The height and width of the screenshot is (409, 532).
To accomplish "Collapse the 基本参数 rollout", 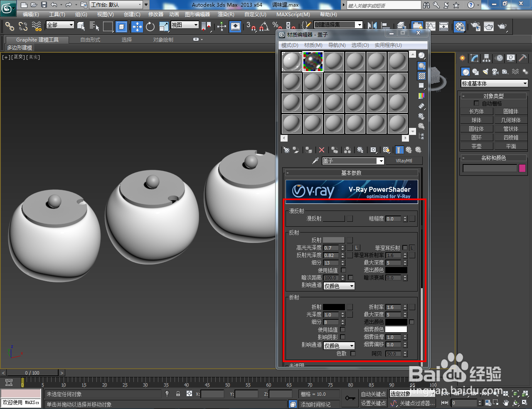I will click(x=352, y=173).
